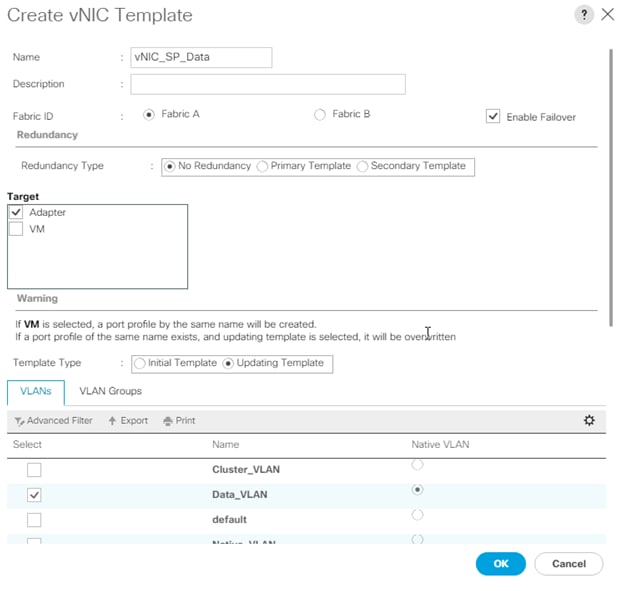Toggle the Enable Failover checkbox
The height and width of the screenshot is (591, 624).
493,116
